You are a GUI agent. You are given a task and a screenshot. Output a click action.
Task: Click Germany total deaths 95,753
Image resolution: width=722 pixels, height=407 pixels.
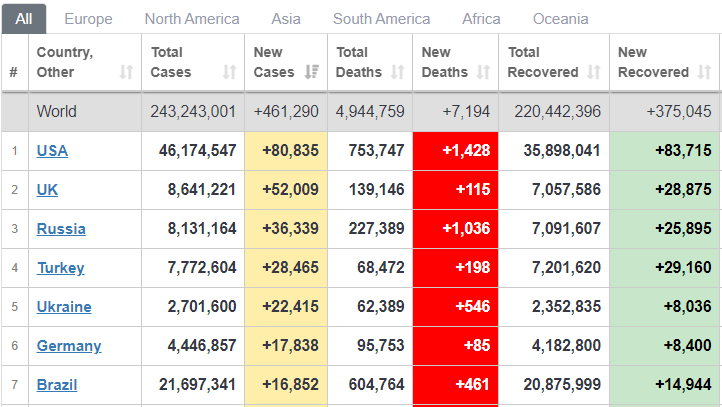(x=380, y=346)
